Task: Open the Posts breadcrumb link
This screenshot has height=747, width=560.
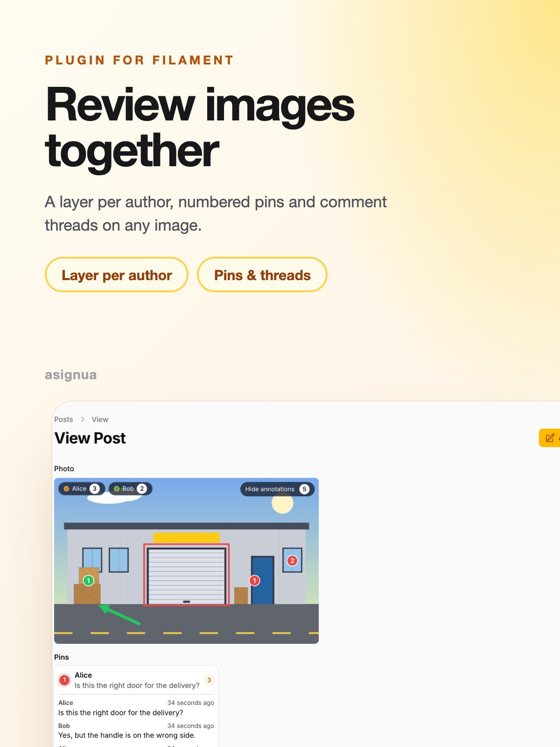Action: pyautogui.click(x=63, y=419)
